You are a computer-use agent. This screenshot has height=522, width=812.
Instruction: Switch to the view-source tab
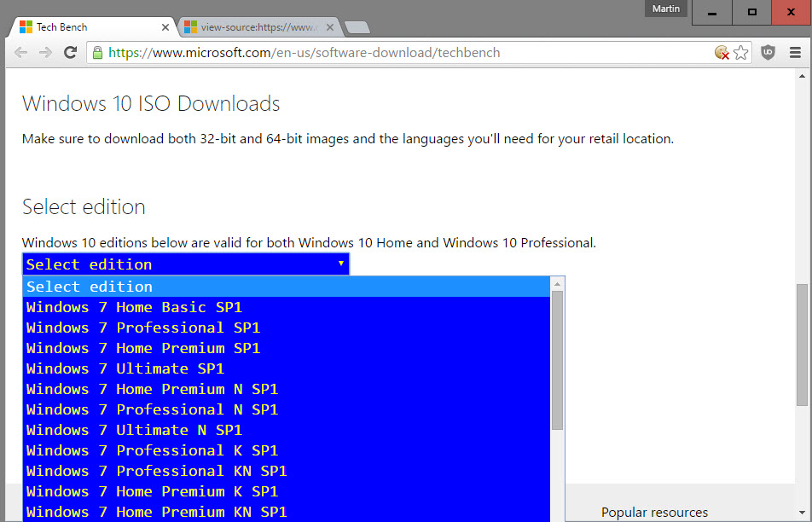point(259,27)
